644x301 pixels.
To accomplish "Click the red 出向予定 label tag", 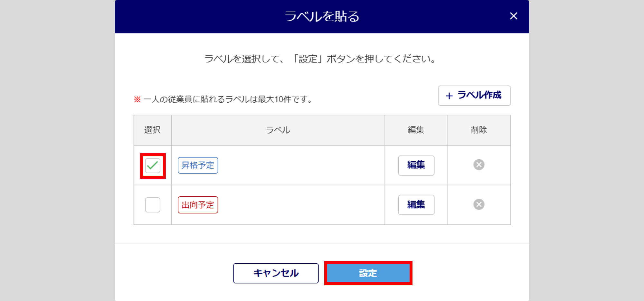I will [x=198, y=205].
